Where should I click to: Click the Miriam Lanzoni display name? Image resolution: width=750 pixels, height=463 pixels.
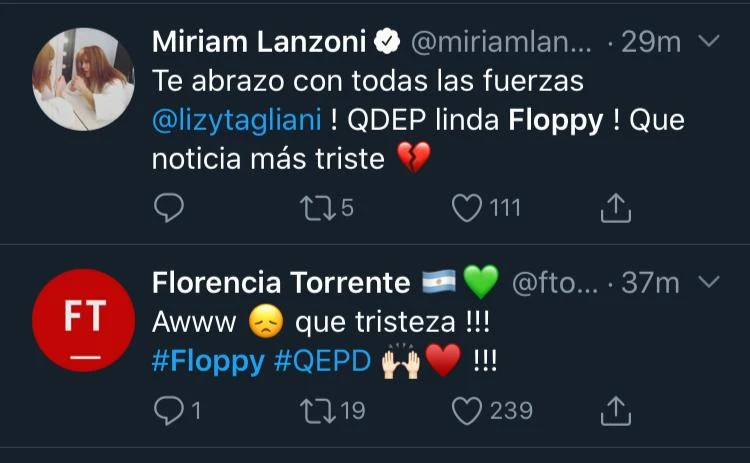click(259, 42)
